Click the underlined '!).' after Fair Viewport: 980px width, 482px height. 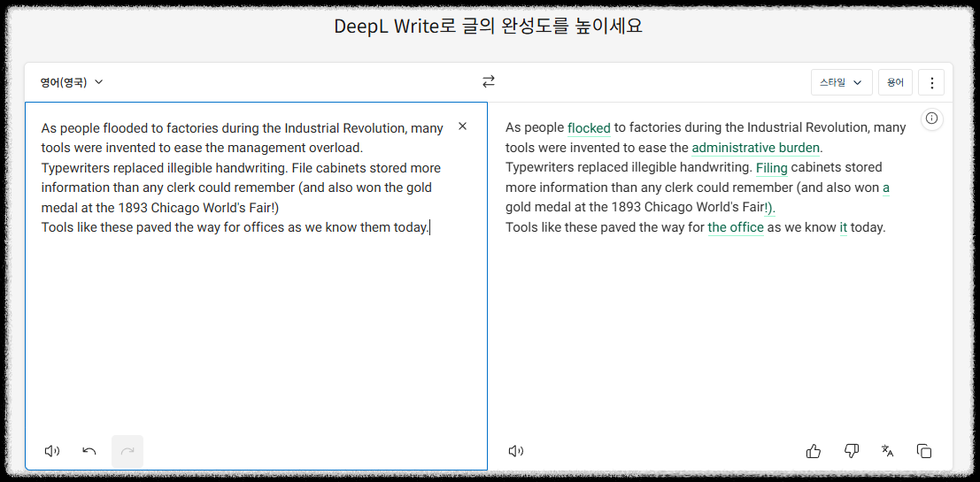coord(770,207)
